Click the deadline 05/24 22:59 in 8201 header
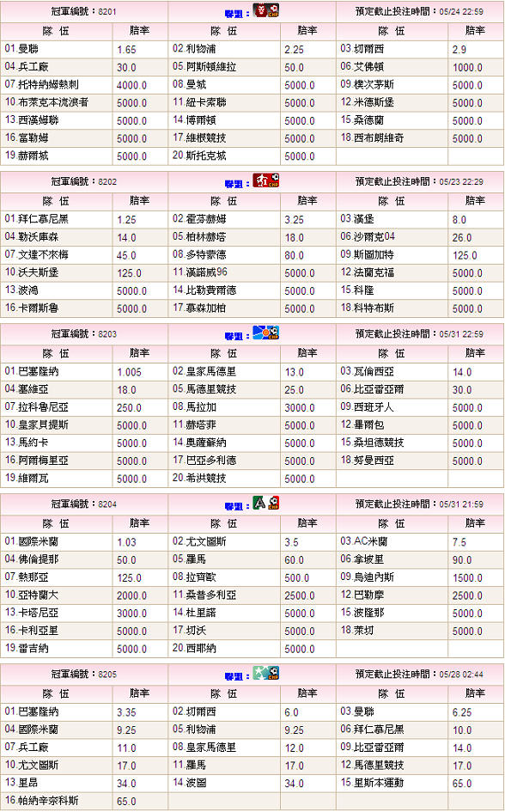The height and width of the screenshot is (812, 505). click(x=461, y=11)
